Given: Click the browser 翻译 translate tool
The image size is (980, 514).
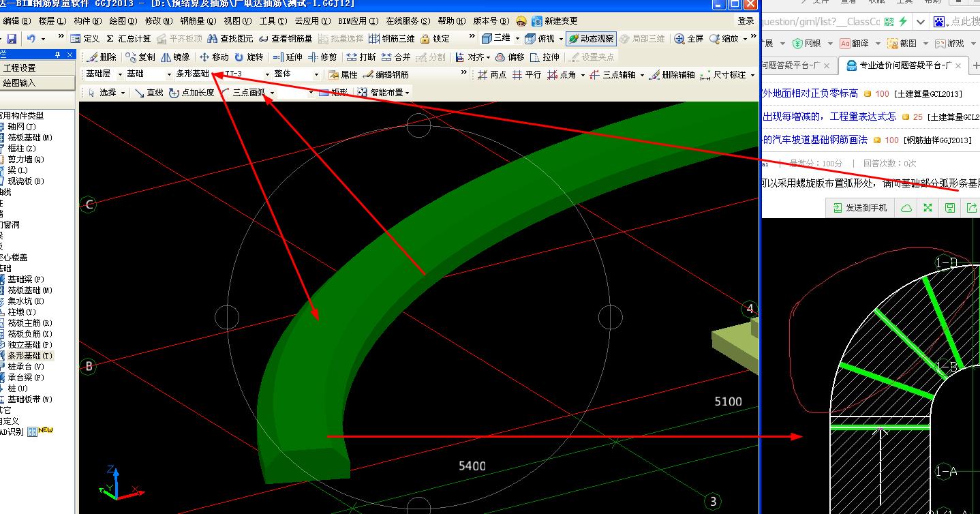Looking at the screenshot, I should click(x=854, y=43).
